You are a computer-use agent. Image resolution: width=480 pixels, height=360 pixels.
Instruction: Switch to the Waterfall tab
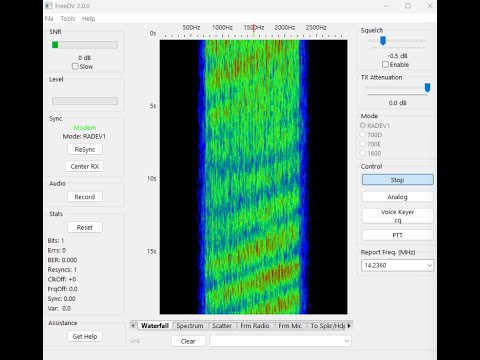pos(155,326)
